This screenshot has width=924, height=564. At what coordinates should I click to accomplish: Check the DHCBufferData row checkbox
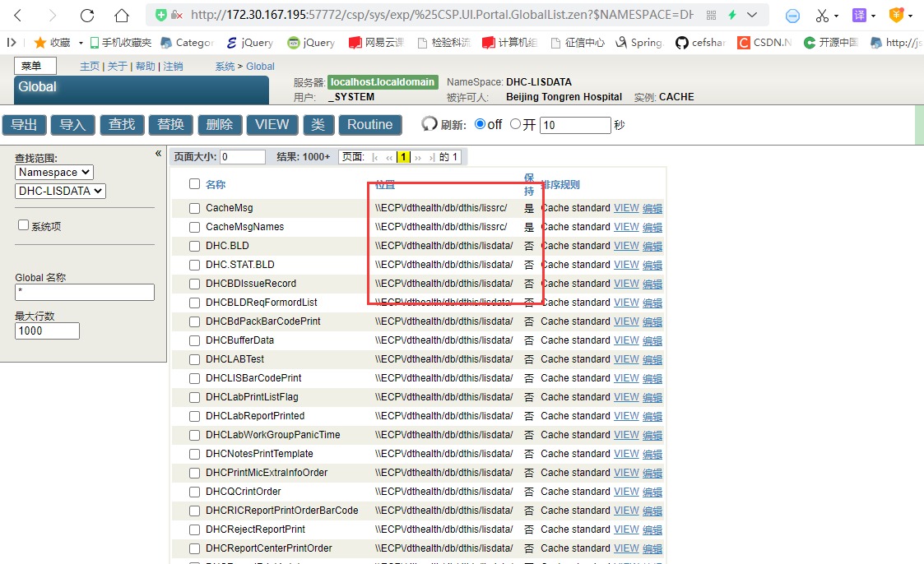click(x=194, y=340)
